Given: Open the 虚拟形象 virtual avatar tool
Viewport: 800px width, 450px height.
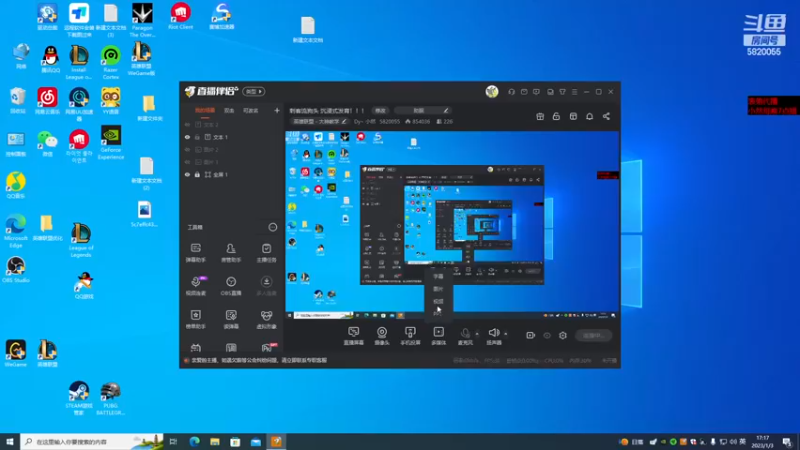Looking at the screenshot, I should coord(266,319).
